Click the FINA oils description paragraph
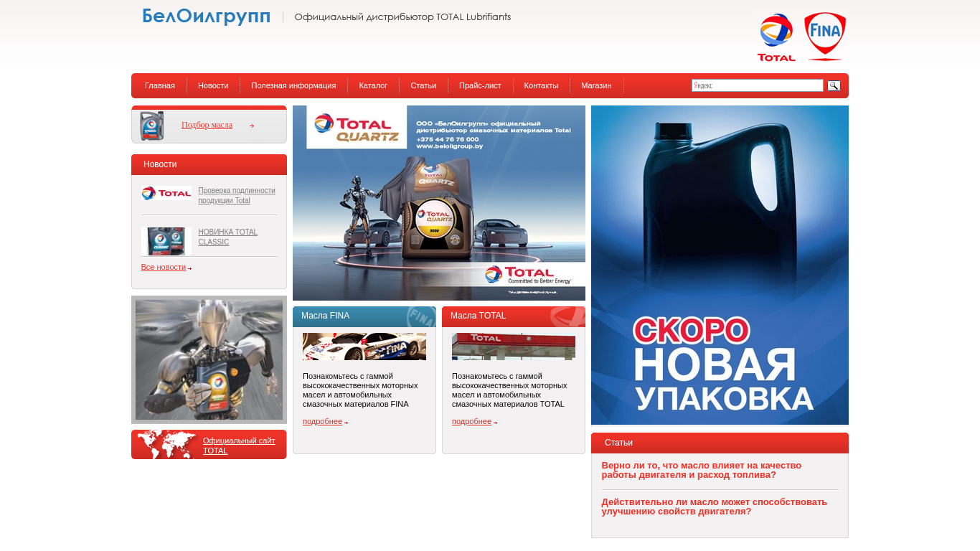The image size is (980, 551). (x=360, y=390)
